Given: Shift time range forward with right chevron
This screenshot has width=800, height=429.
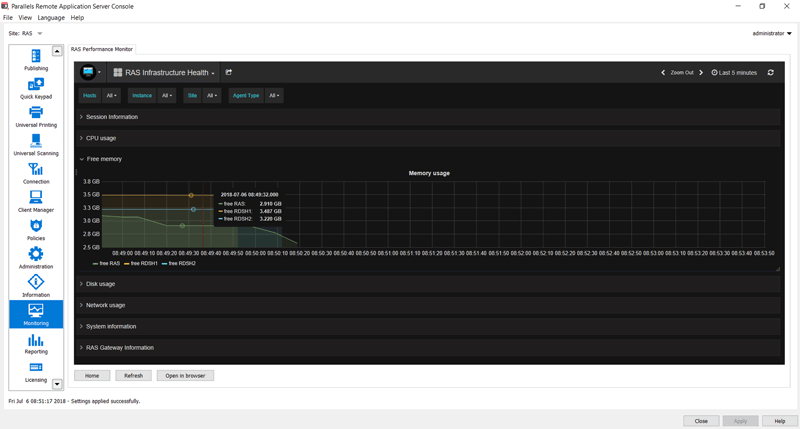Looking at the screenshot, I should (x=701, y=72).
